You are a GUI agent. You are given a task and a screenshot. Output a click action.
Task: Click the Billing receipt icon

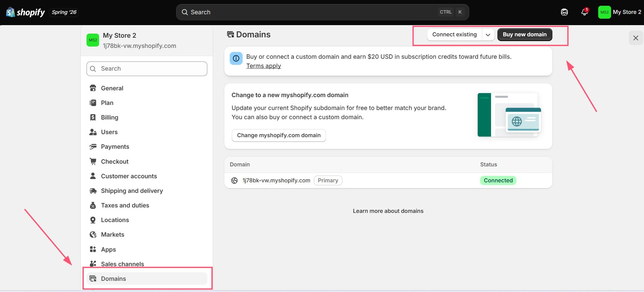pyautogui.click(x=93, y=117)
